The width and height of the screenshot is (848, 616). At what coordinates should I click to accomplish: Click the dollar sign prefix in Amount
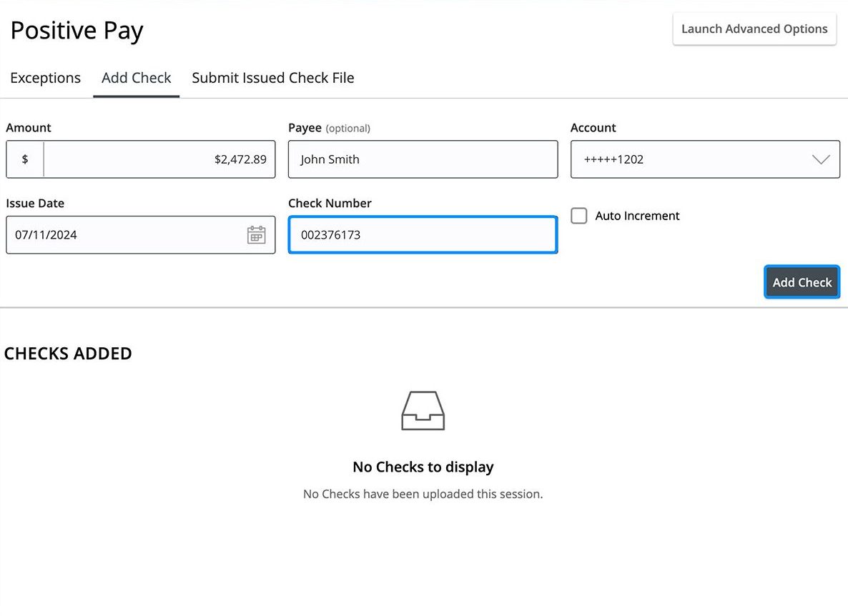pos(25,159)
